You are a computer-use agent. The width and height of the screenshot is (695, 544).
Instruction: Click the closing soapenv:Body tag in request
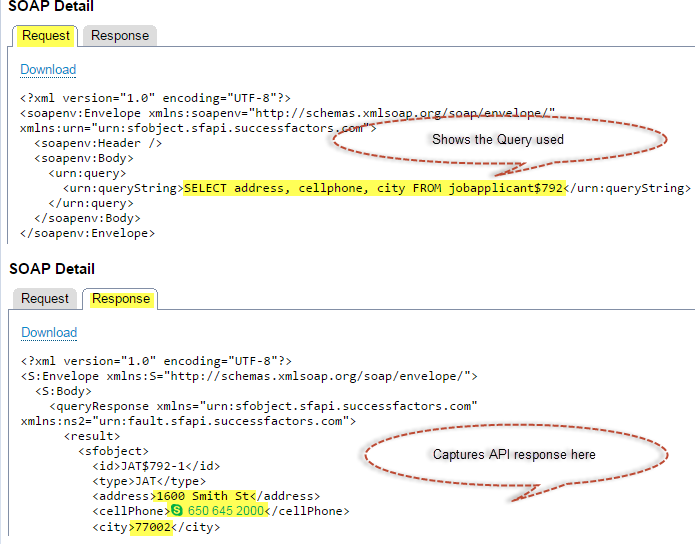coord(87,218)
